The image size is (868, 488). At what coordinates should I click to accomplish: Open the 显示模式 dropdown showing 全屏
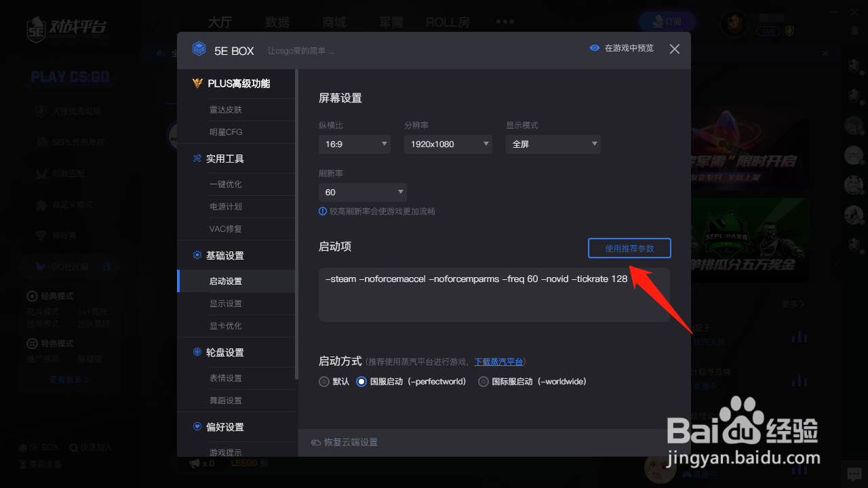(x=553, y=144)
